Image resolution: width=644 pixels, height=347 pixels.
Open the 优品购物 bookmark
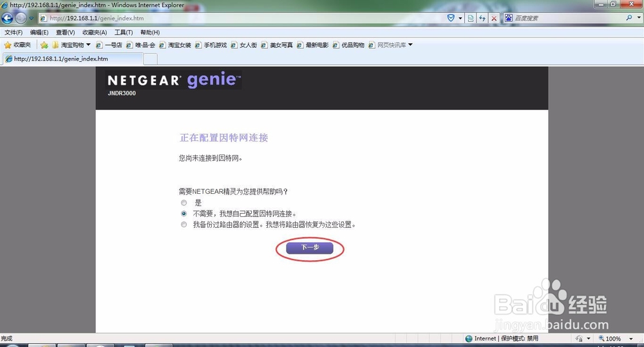click(x=348, y=45)
